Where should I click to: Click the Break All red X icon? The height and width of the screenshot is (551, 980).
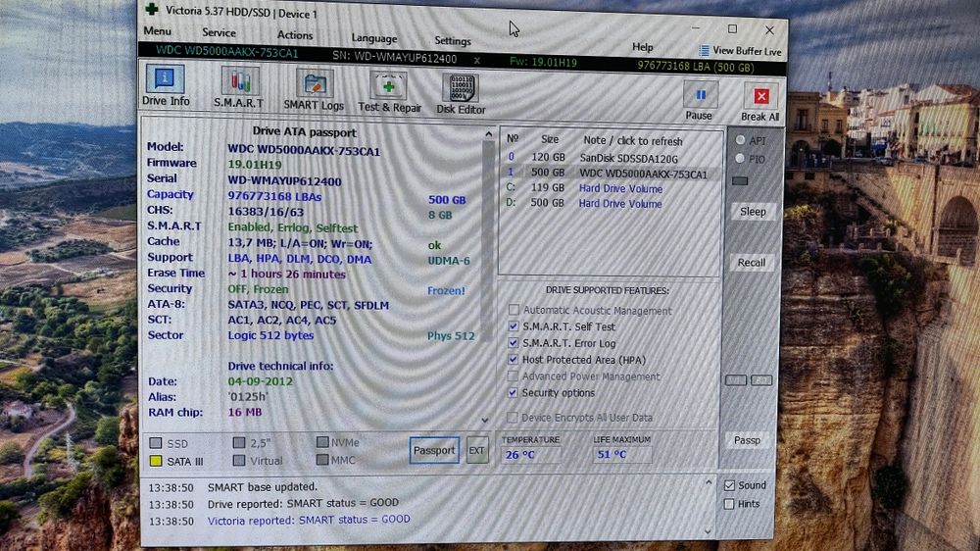[x=760, y=96]
